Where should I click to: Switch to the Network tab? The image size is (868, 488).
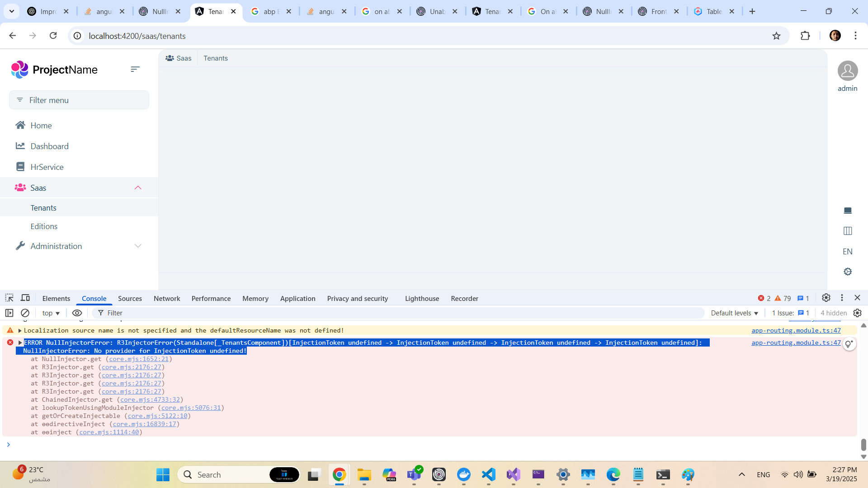166,298
